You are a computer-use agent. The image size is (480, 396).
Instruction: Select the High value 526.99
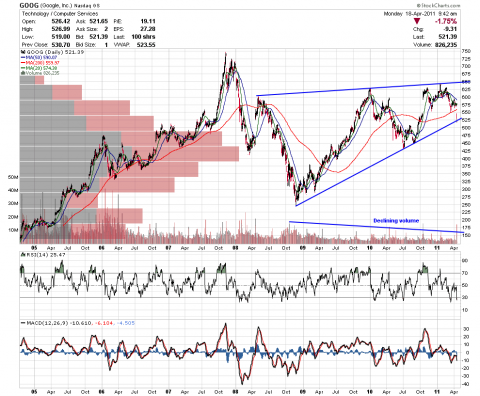pos(61,29)
